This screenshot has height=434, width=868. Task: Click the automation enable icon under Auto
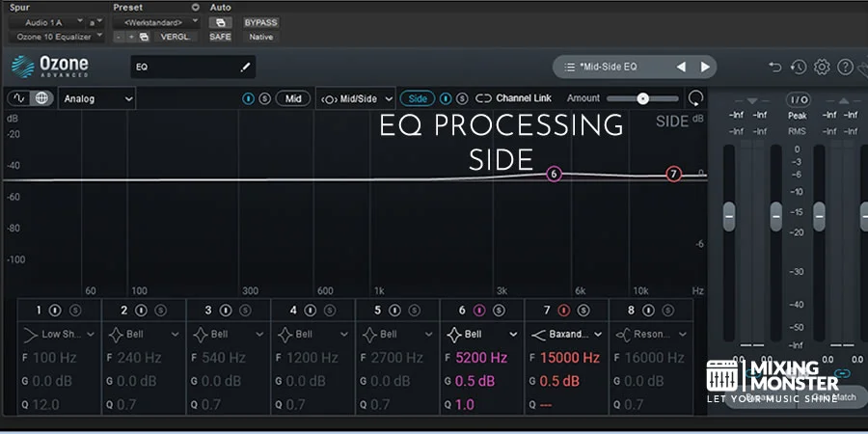coord(220,23)
